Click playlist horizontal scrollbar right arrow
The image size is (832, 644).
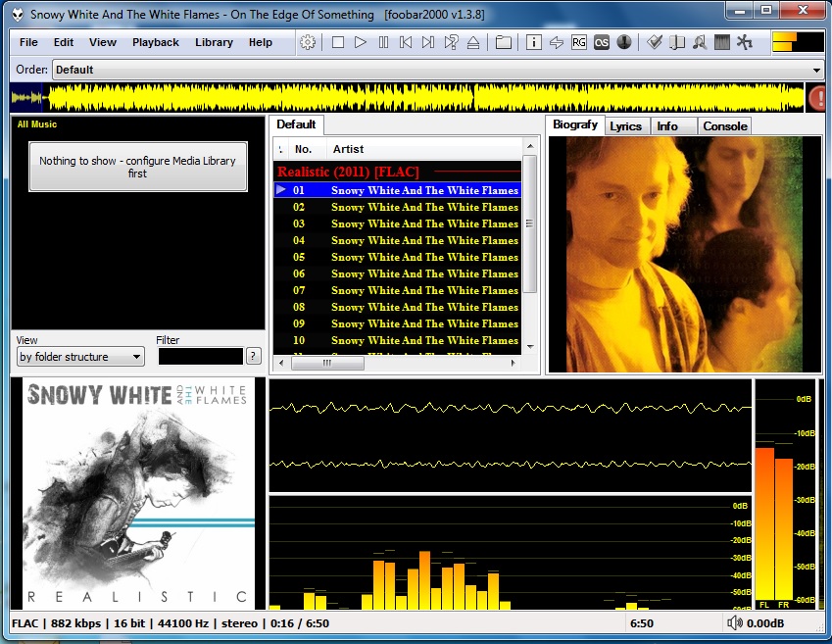(x=514, y=363)
